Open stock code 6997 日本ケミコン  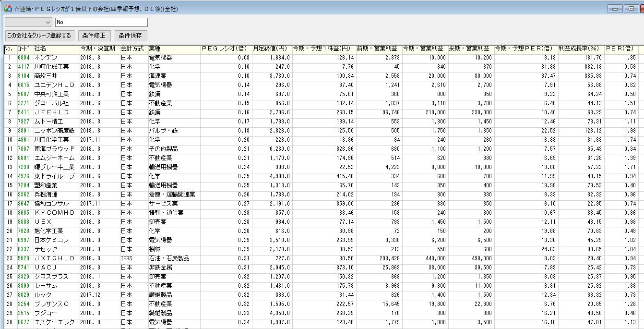pos(24,240)
